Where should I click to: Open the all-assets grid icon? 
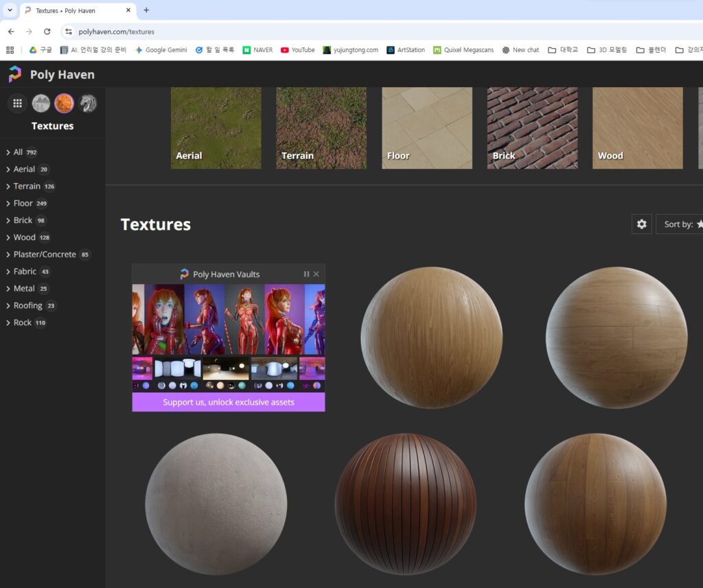point(18,104)
